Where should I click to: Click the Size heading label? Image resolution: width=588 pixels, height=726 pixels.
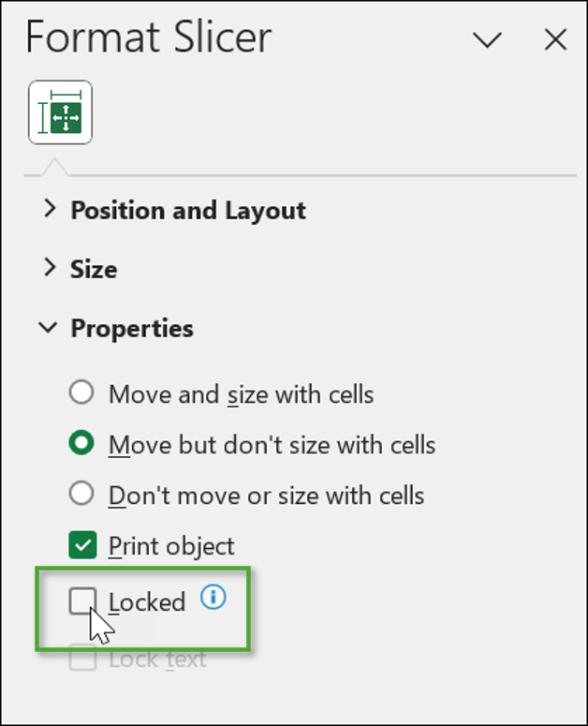94,270
